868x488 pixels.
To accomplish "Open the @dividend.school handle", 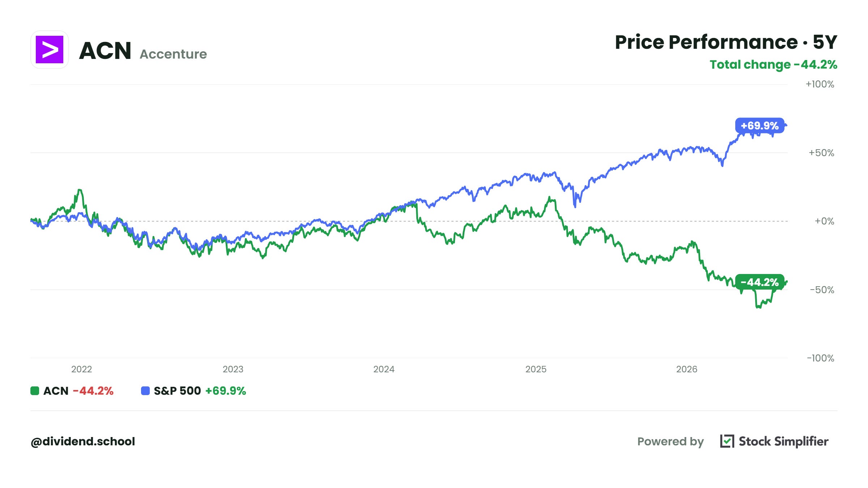I will 83,441.
